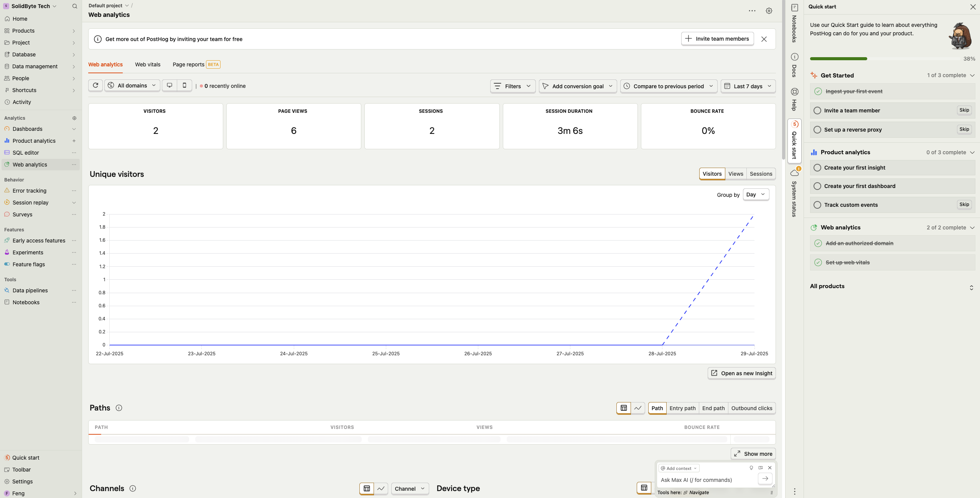
Task: Switch to Web vitals tab
Action: (148, 64)
